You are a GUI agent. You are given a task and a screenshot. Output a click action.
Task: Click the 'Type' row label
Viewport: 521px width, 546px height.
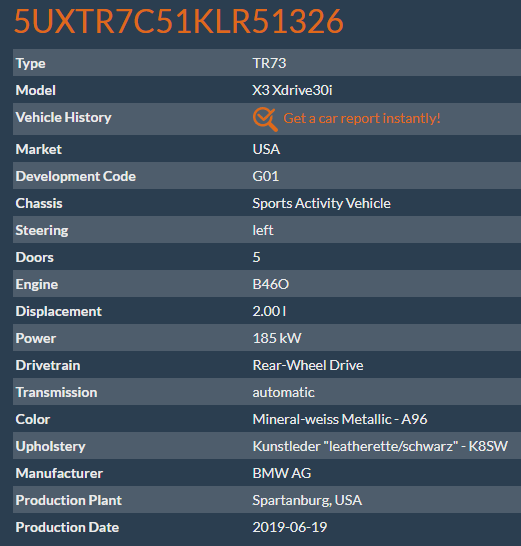(31, 63)
